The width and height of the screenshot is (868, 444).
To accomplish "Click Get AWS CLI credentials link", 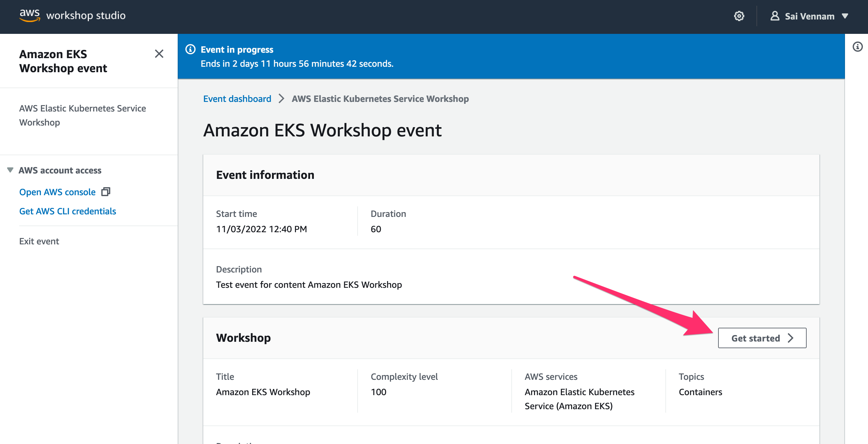I will click(x=67, y=211).
